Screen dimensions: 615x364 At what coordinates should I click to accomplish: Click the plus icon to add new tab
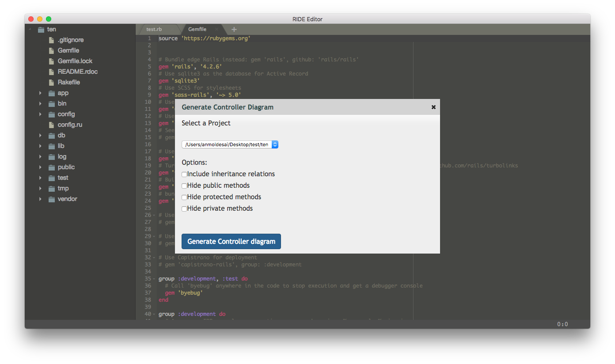[234, 30]
